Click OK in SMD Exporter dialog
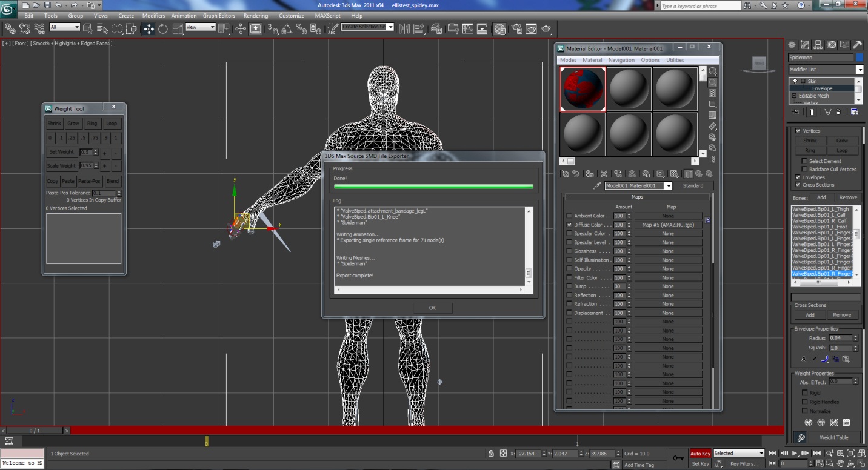Image resolution: width=868 pixels, height=470 pixels. tap(432, 308)
